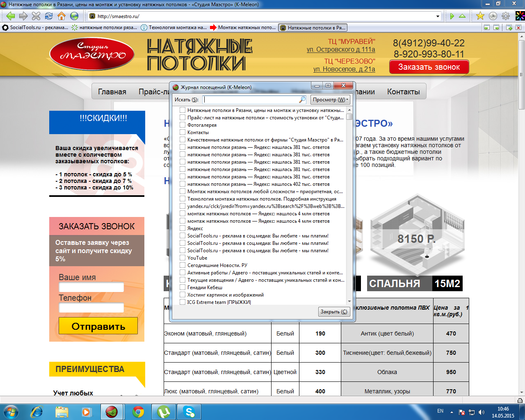Click the previous tab icon in the tab bar
525x420 pixels.
(487, 27)
